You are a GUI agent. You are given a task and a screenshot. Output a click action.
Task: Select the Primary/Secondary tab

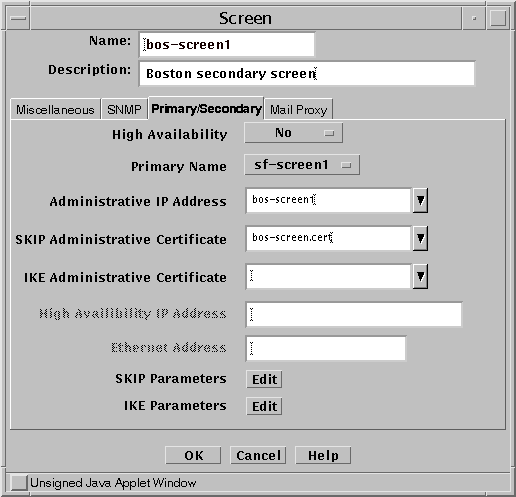click(206, 108)
